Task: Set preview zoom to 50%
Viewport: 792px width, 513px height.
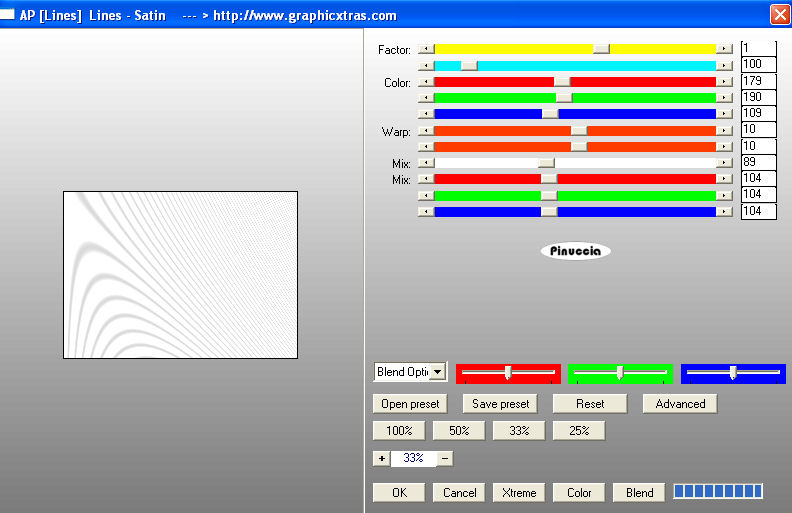Action: point(459,431)
